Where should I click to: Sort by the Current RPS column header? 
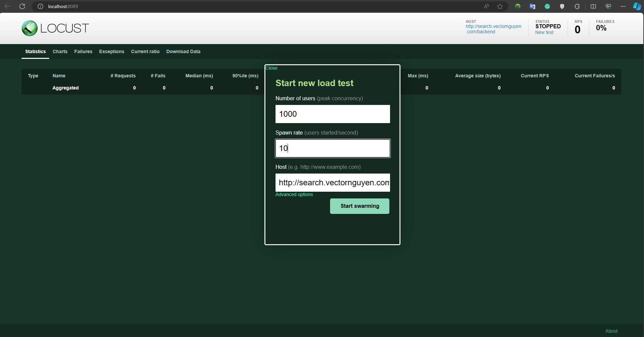coord(535,76)
